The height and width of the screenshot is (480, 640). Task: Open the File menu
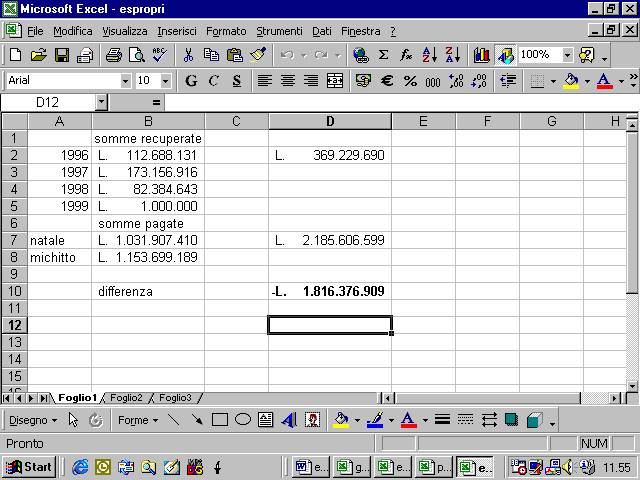35,31
